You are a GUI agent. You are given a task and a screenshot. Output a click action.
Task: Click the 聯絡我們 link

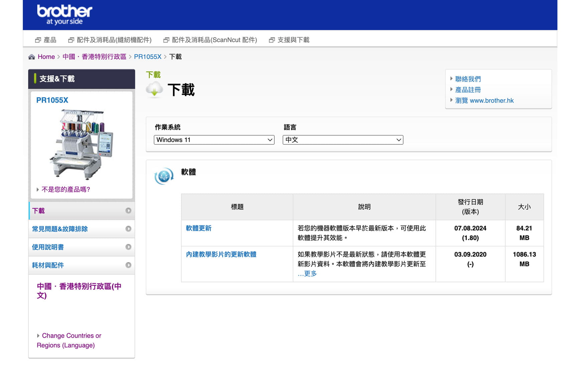pos(468,79)
